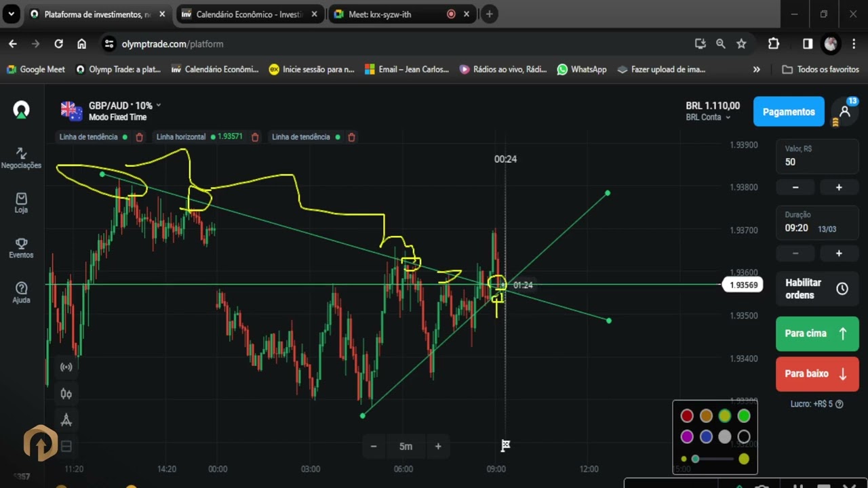Click the 5m timeframe selector
This screenshot has height=488, width=868.
(x=406, y=446)
